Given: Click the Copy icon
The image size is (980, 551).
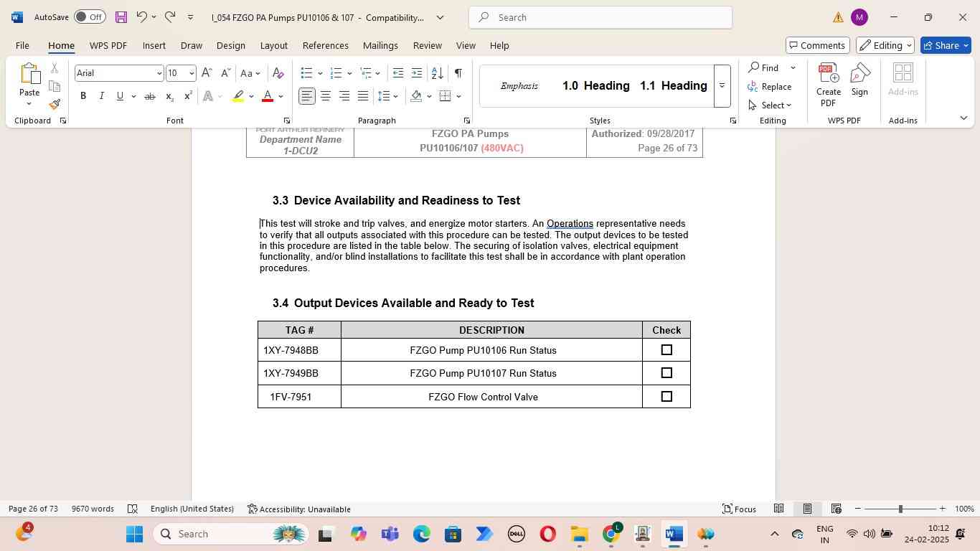Looking at the screenshot, I should [55, 87].
